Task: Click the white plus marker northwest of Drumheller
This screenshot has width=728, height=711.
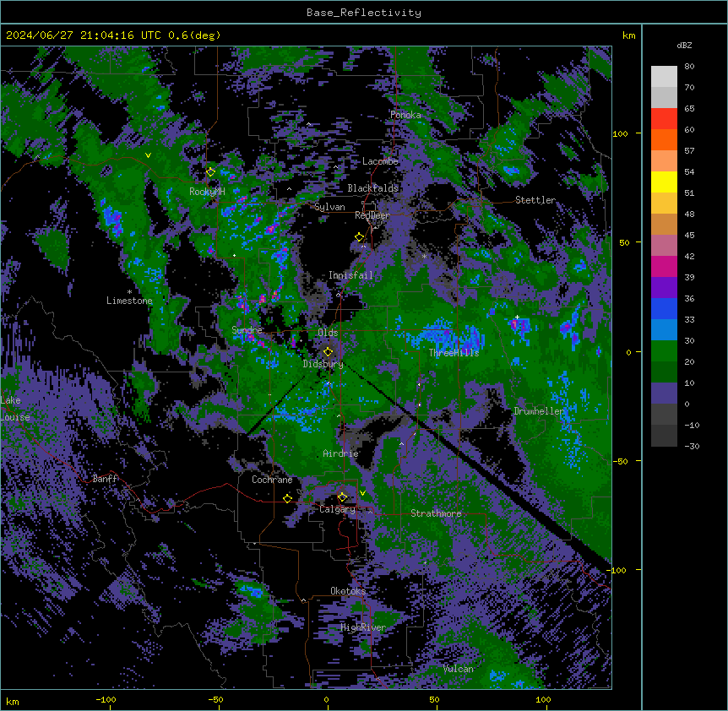Action: pyautogui.click(x=517, y=317)
